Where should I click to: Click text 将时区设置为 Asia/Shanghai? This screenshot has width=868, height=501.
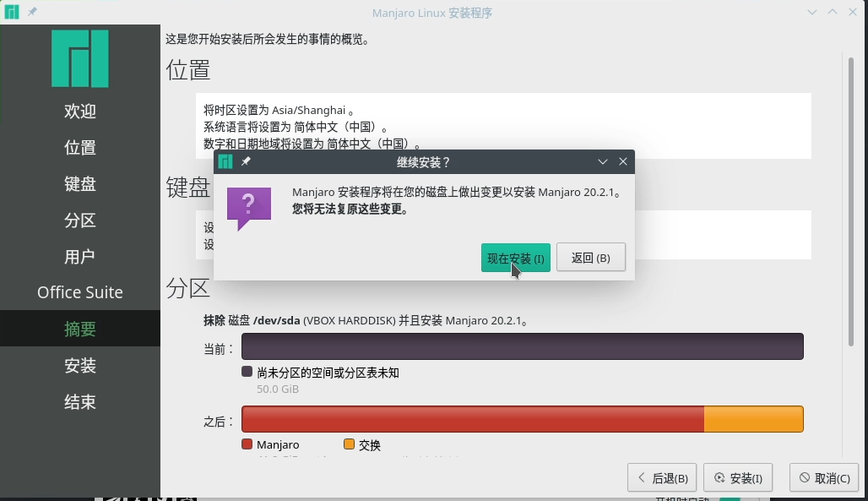[279, 110]
